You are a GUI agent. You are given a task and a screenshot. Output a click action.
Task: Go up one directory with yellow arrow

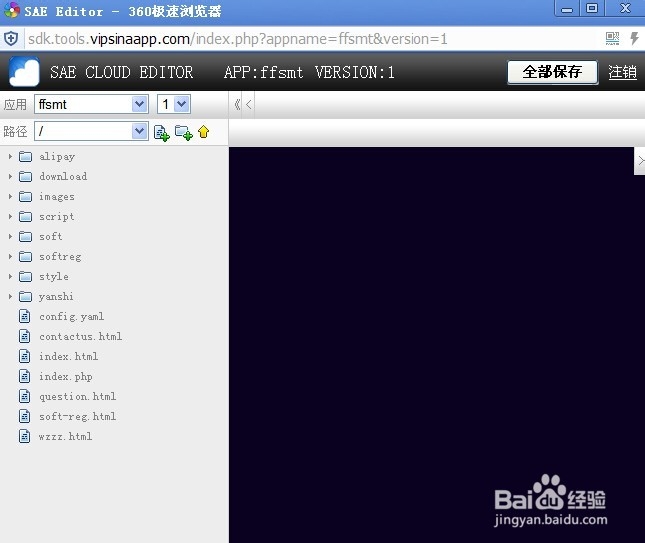tap(204, 132)
